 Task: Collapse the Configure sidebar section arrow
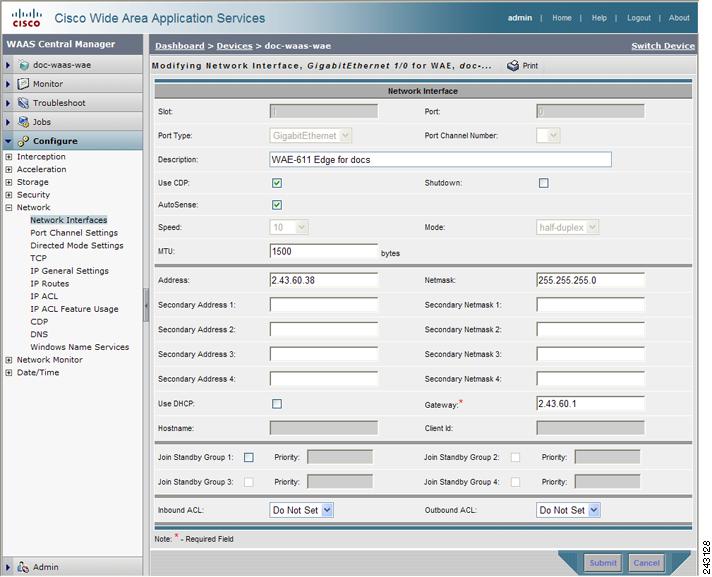click(8, 141)
